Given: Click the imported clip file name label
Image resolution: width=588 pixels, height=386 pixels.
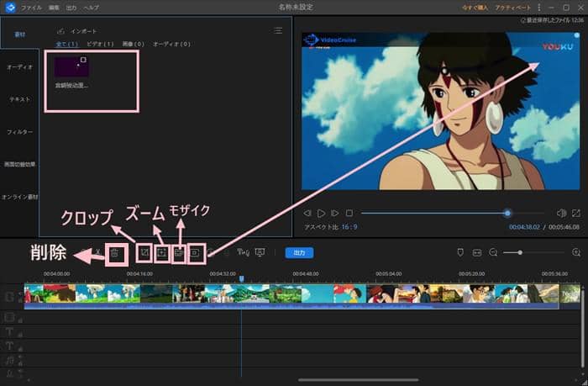Looking at the screenshot, I should (x=71, y=86).
